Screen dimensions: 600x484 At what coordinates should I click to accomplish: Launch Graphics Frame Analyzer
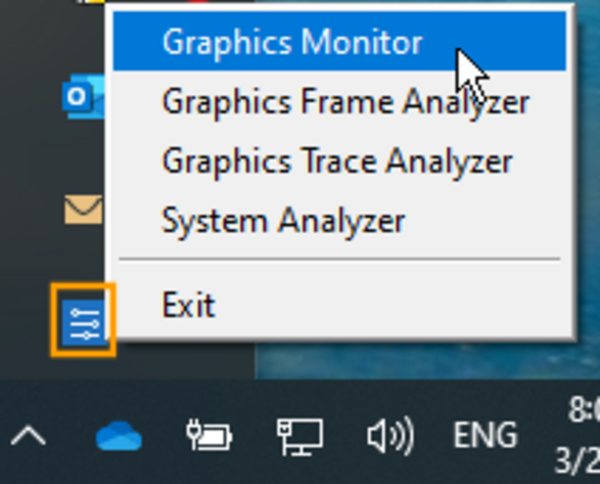[x=344, y=102]
